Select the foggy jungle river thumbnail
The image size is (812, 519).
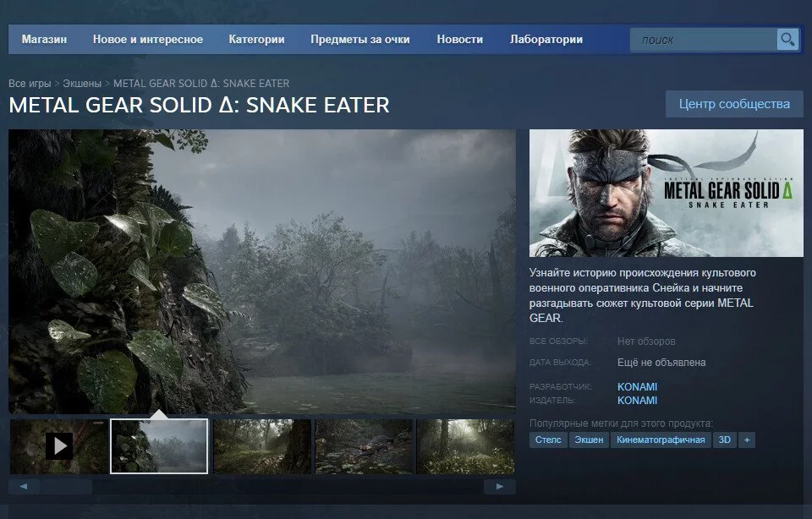click(159, 446)
